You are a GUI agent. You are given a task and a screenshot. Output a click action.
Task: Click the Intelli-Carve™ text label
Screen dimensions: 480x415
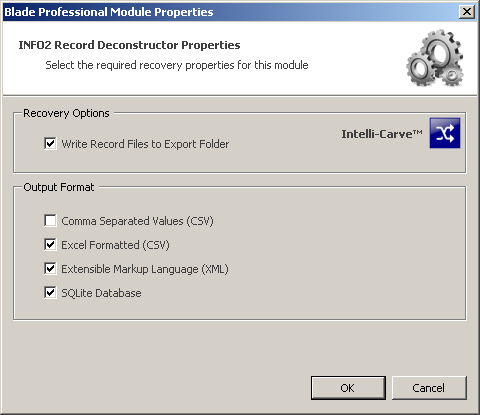tap(382, 134)
